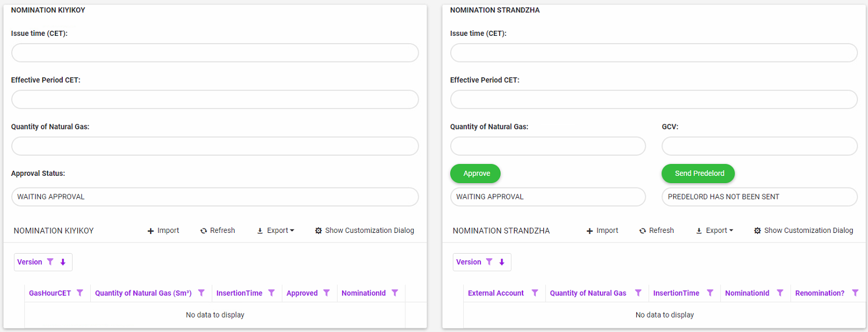Screen dimensions: 868x332
Task: Open the Strandzha Export dropdown
Action: tap(715, 231)
